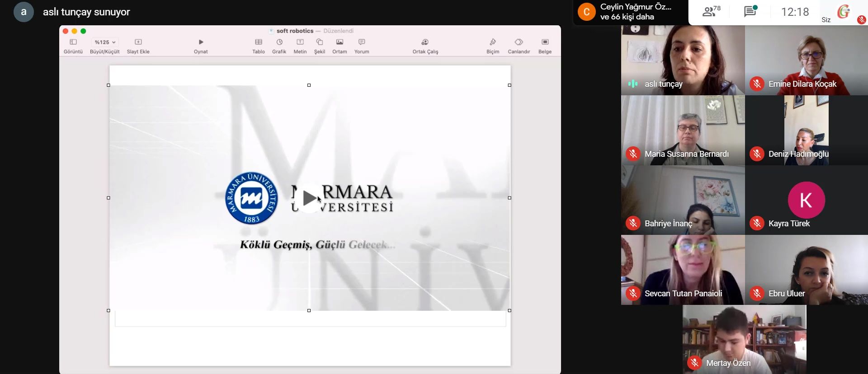868x374 pixels.
Task: Click the Marmara Üniversitesi logo in slide
Action: tap(251, 198)
